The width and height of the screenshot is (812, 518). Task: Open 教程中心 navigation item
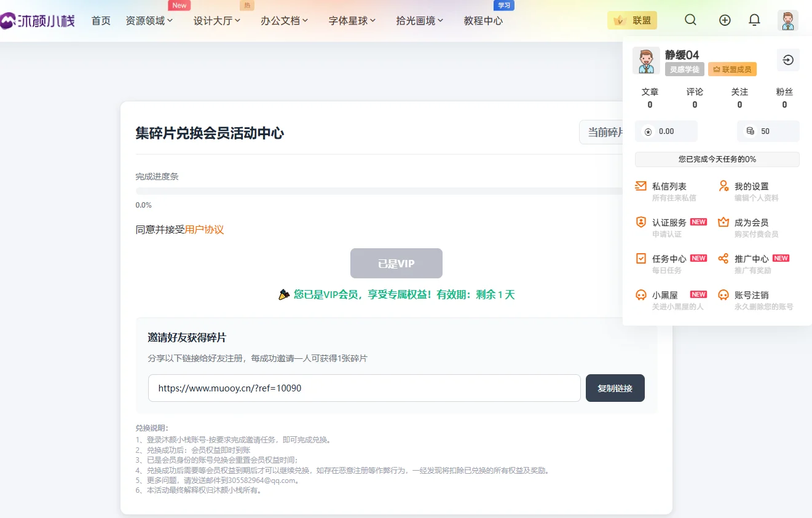483,20
